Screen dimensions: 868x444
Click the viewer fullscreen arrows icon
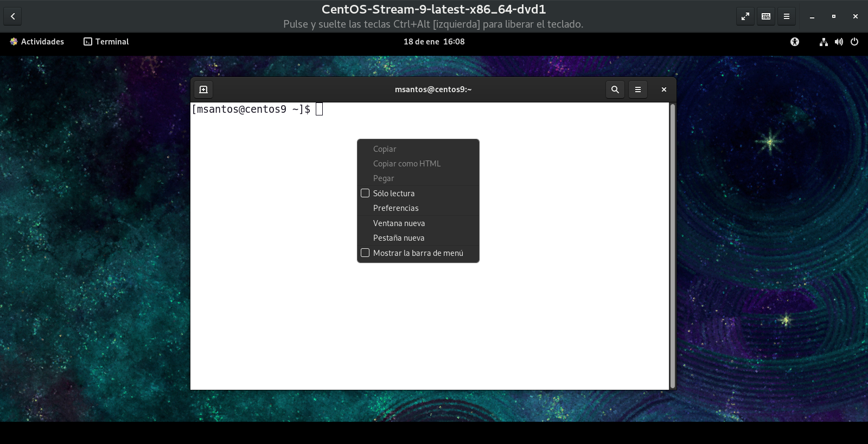[x=745, y=16]
